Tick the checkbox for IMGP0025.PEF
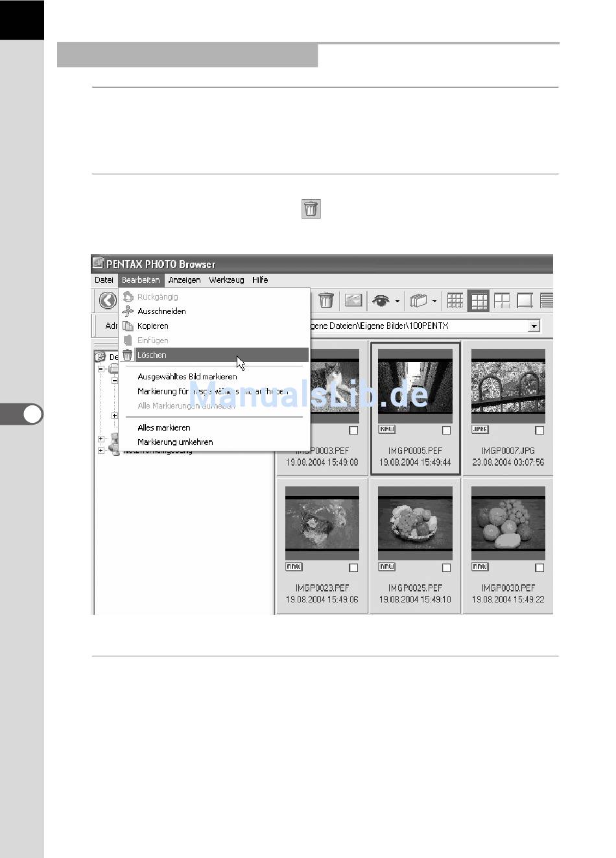Screen dimensions: 616x858 [x=446, y=568]
